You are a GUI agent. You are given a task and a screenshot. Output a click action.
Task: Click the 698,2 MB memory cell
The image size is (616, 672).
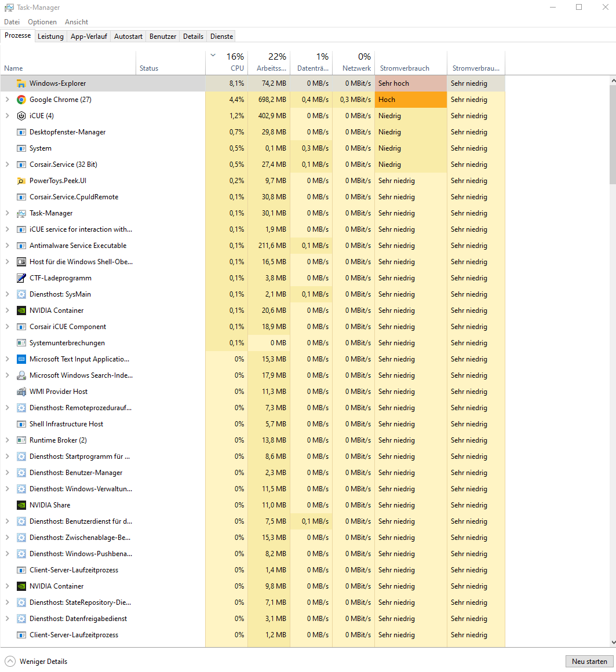tap(269, 100)
